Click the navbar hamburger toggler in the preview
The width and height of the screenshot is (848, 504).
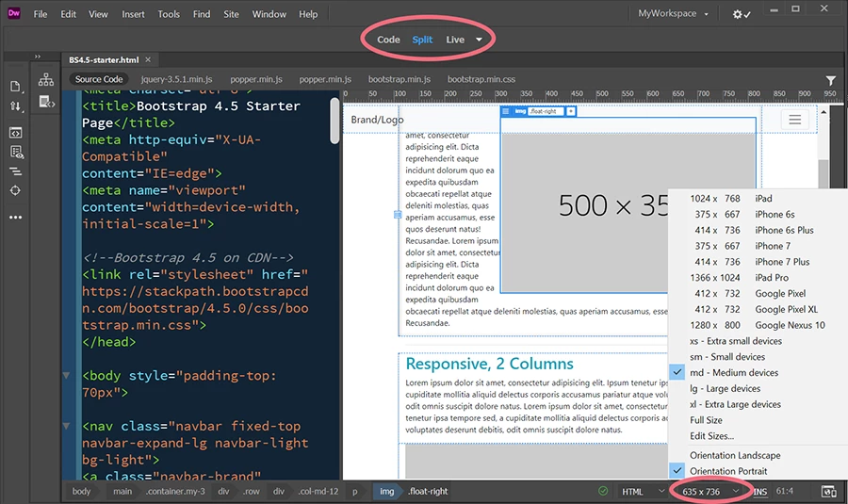point(794,120)
